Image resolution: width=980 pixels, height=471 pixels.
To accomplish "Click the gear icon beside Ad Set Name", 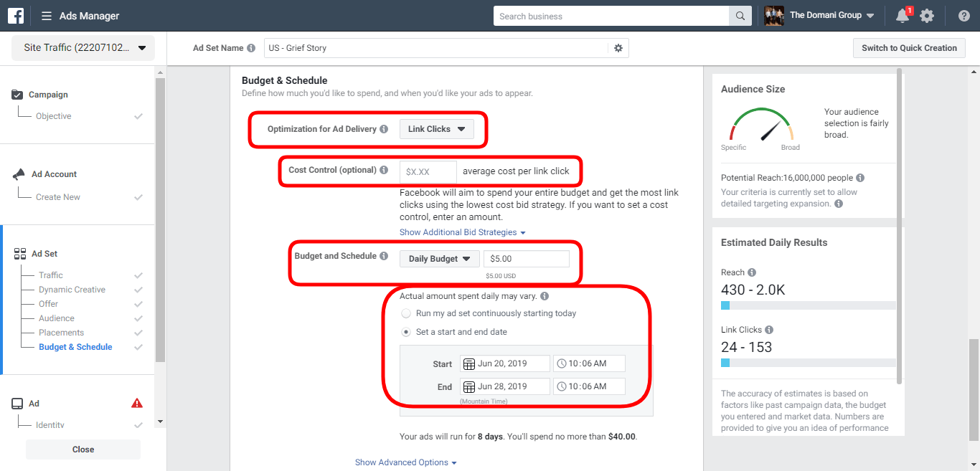I will coord(618,48).
